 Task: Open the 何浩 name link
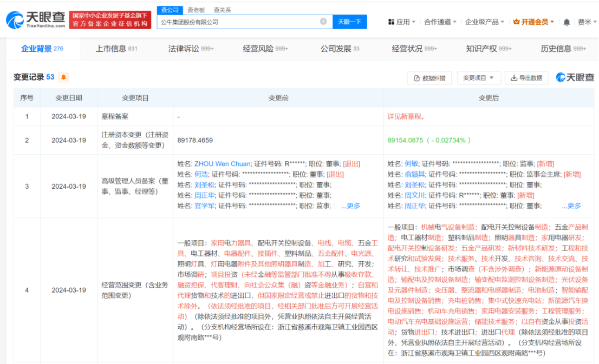(201, 174)
